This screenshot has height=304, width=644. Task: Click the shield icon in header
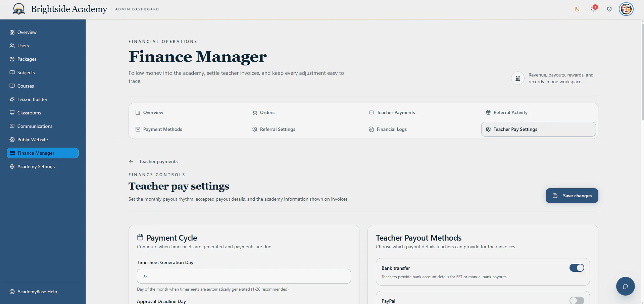tap(609, 9)
